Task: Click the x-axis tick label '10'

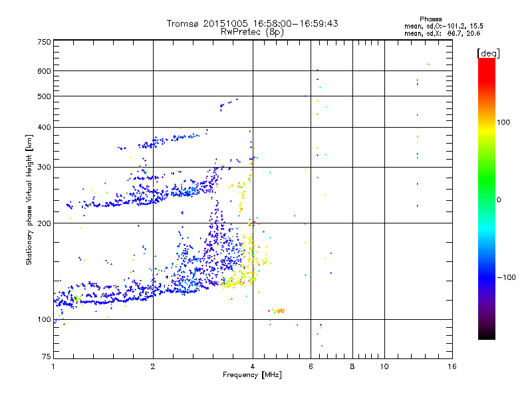Action: click(384, 366)
